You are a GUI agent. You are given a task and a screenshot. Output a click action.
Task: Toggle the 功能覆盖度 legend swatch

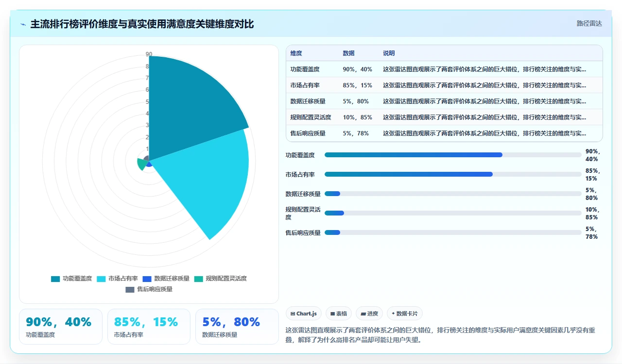click(55, 279)
